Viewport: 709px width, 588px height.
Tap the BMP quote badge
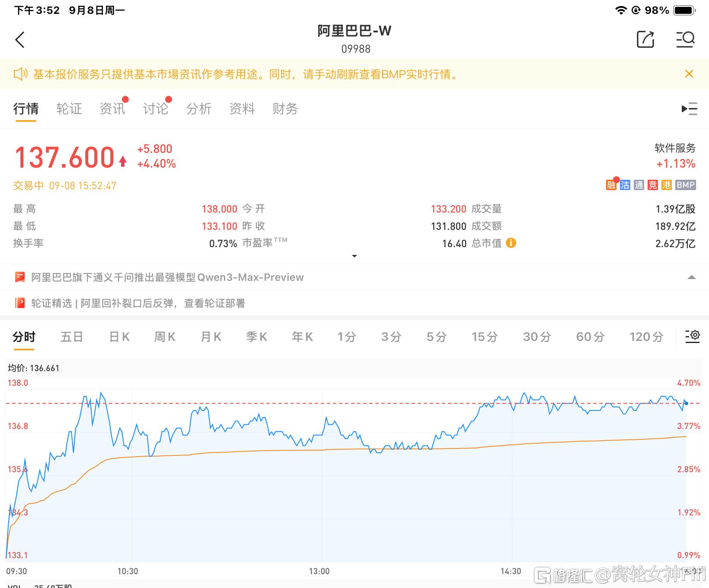(685, 185)
